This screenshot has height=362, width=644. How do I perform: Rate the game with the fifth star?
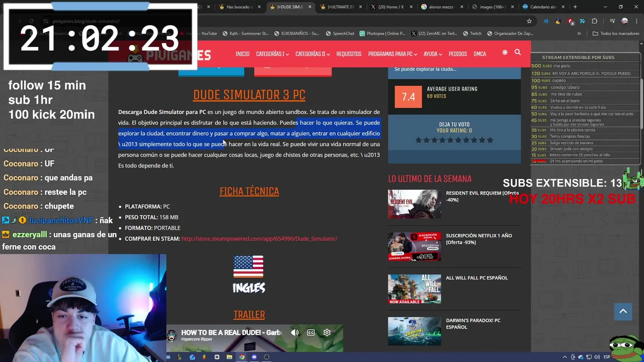pyautogui.click(x=451, y=140)
